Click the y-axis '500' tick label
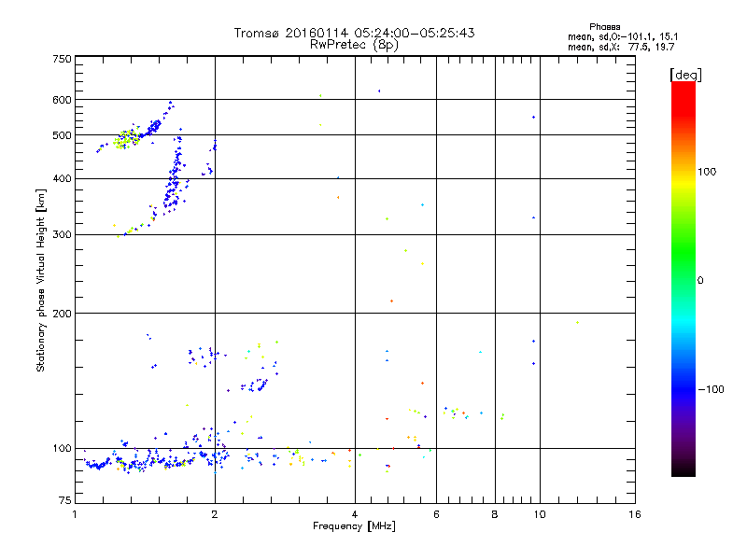747x560 pixels. click(63, 135)
